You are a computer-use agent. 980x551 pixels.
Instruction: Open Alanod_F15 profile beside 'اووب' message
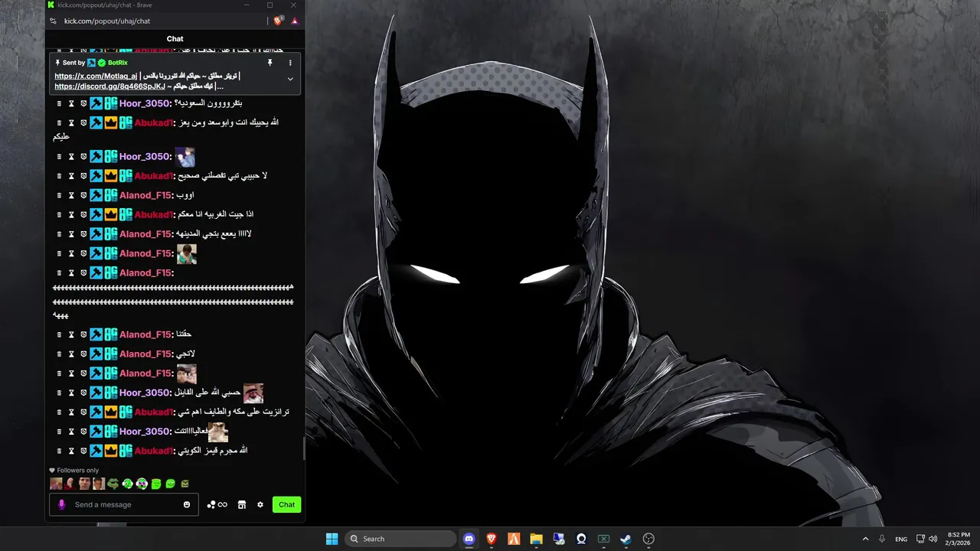[145, 195]
